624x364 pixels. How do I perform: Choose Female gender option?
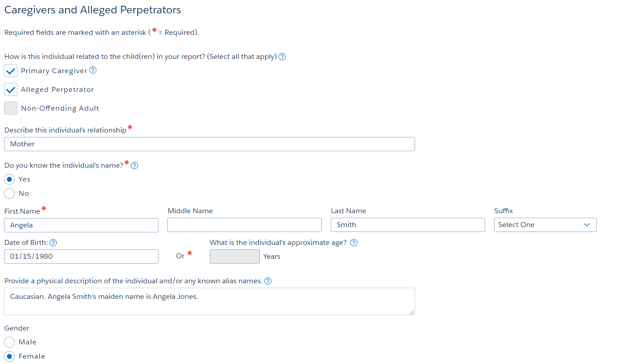coord(9,356)
